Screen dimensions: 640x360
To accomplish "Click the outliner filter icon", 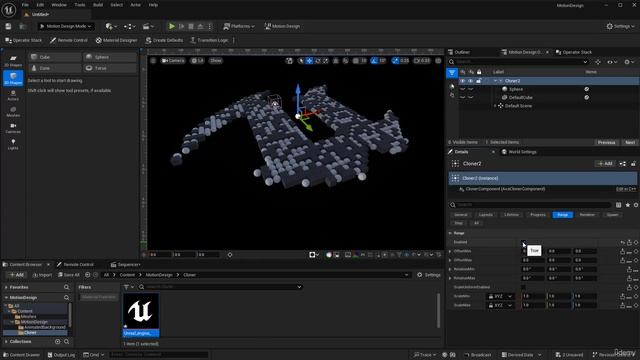I will [x=452, y=73].
